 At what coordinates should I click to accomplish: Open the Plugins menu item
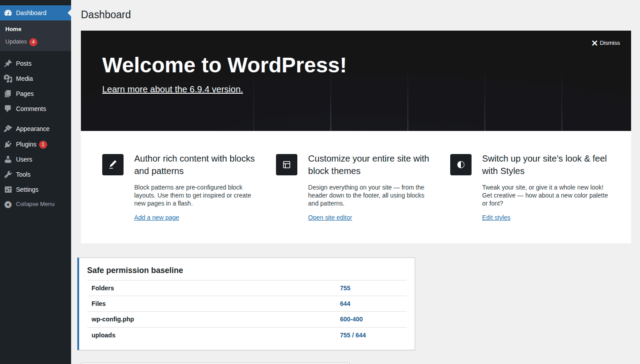[36, 144]
